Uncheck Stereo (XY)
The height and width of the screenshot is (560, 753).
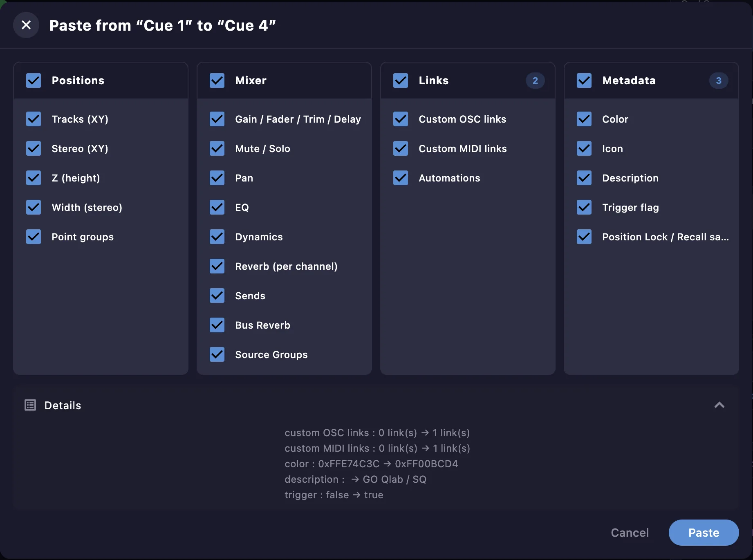point(34,148)
